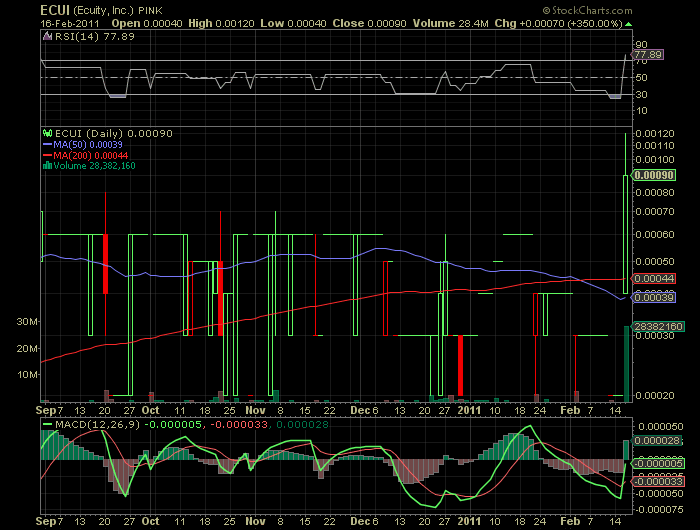
Task: Click the "RSI(14) 77.89" label
Action: click(95, 36)
